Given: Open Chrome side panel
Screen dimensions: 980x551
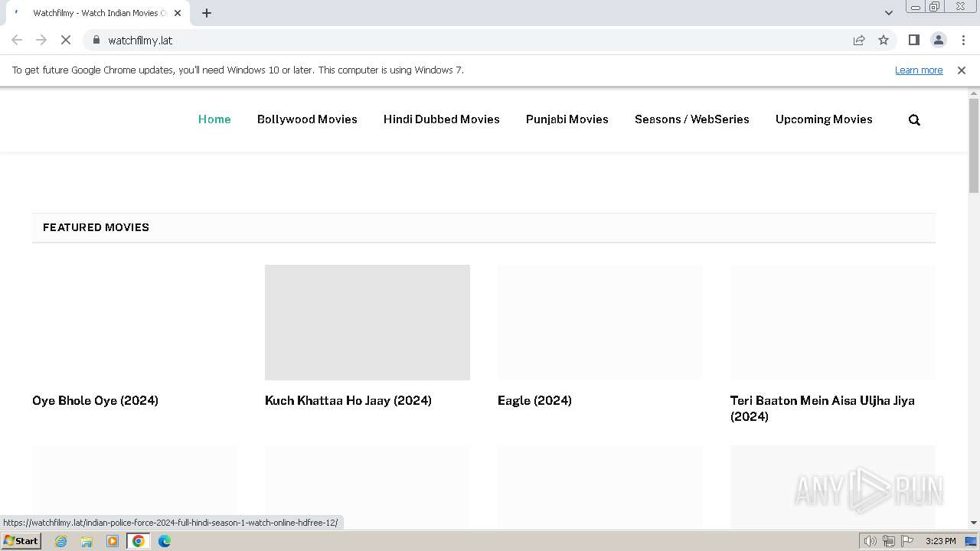Looking at the screenshot, I should tap(913, 40).
